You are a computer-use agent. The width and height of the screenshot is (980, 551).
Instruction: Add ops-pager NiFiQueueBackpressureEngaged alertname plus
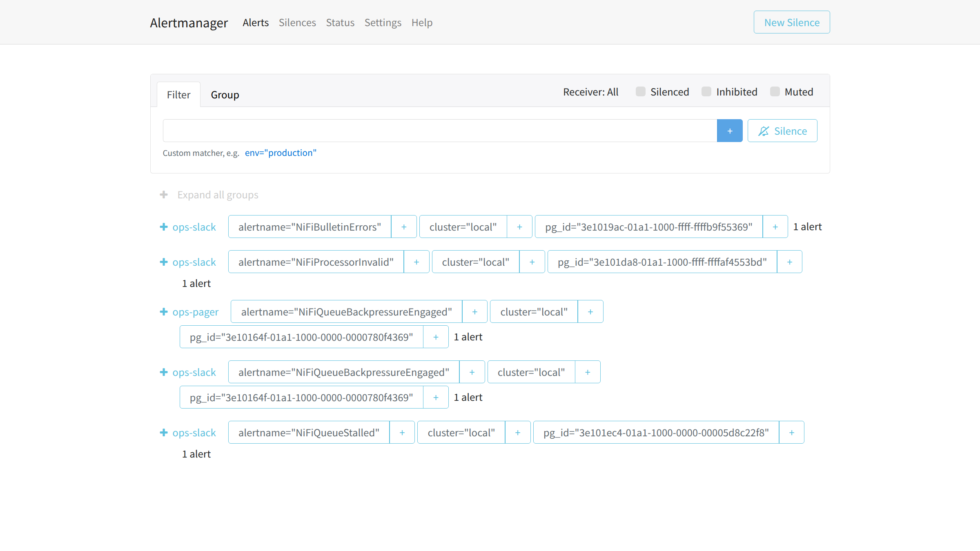tap(475, 311)
